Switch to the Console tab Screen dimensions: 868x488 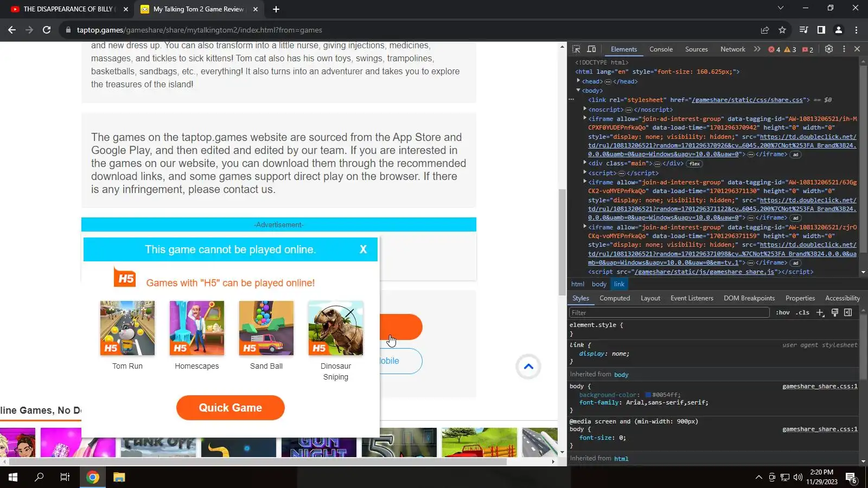tap(661, 49)
